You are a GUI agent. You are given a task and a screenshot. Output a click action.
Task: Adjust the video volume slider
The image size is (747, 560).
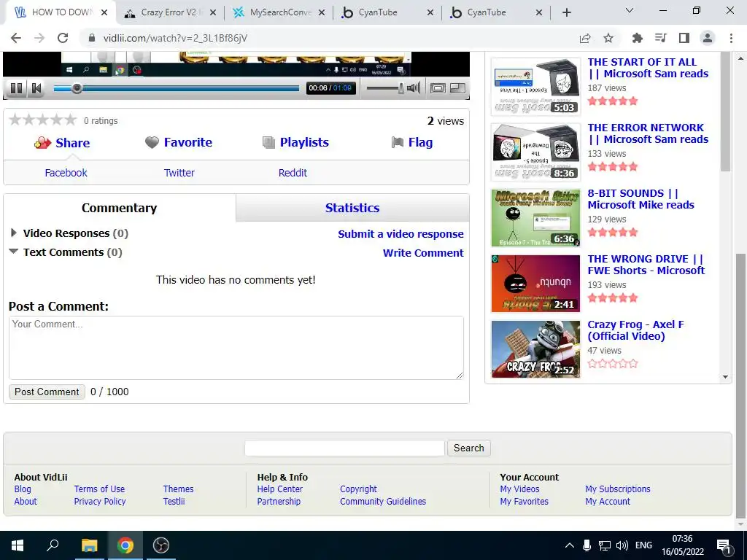[x=384, y=88]
